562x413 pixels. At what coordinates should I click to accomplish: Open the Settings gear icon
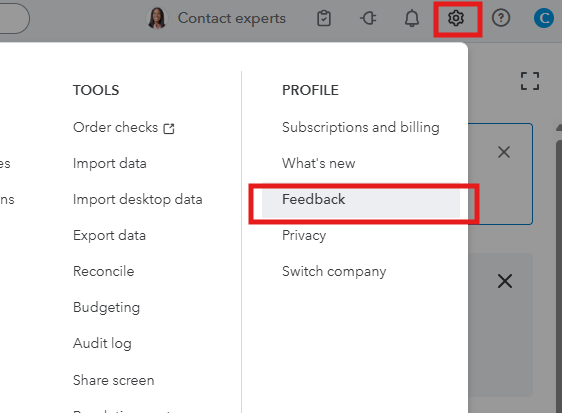point(456,18)
